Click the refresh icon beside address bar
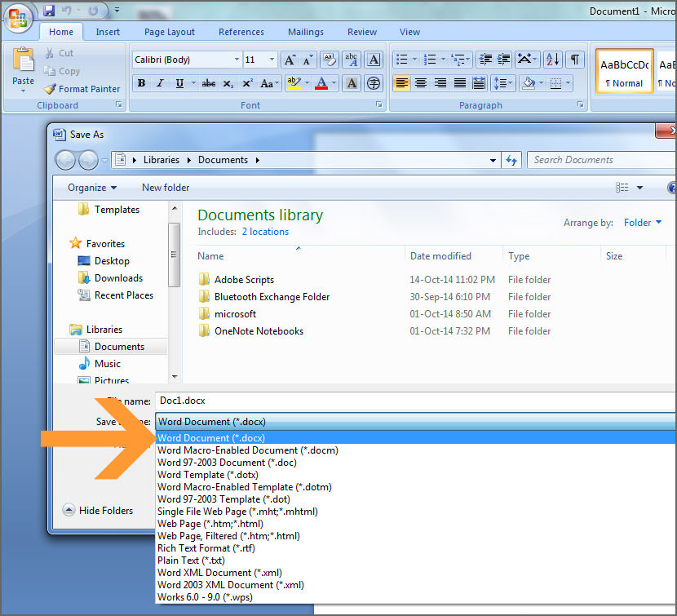This screenshot has width=677, height=616. [x=511, y=160]
